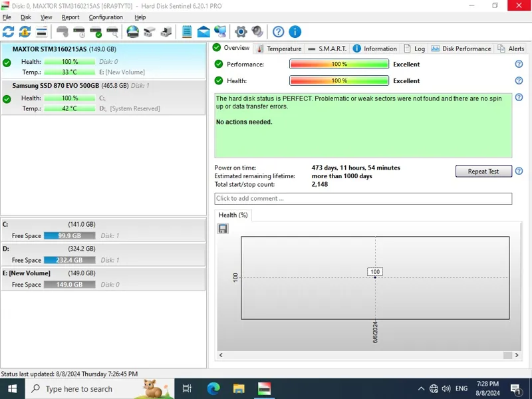Open the Report menu
The height and width of the screenshot is (399, 532).
tap(70, 17)
